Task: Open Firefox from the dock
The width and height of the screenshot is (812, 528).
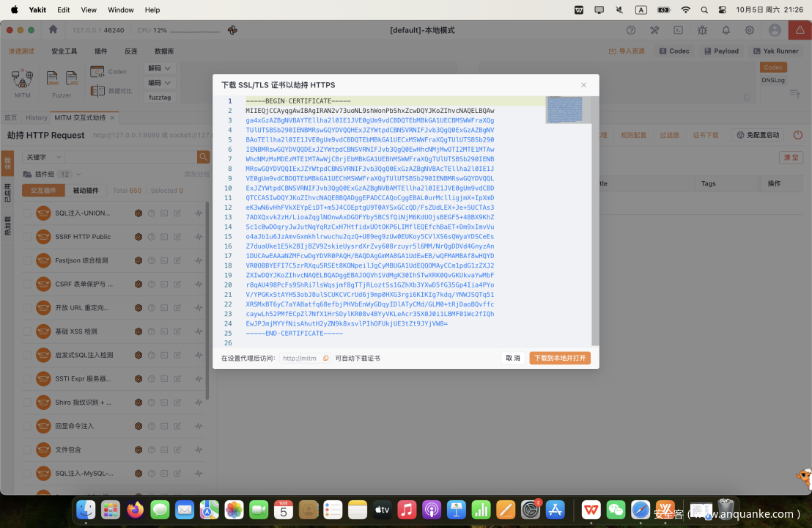Action: (135, 510)
